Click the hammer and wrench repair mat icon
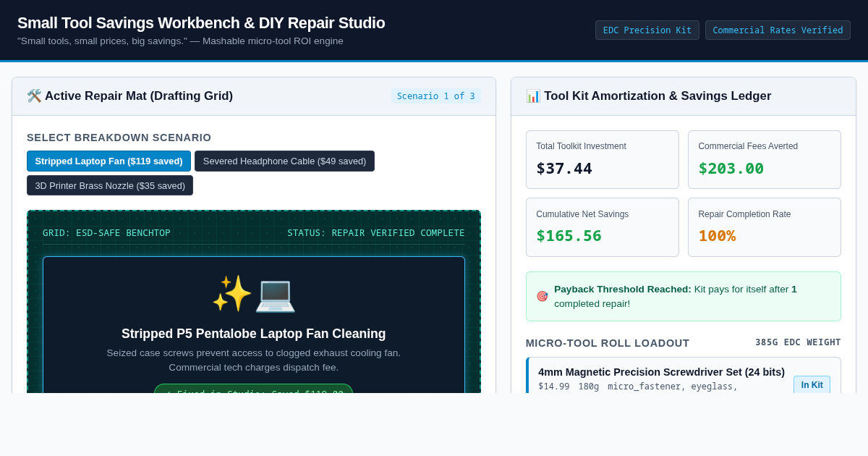Screen dimensions: 868x456 pos(34,96)
